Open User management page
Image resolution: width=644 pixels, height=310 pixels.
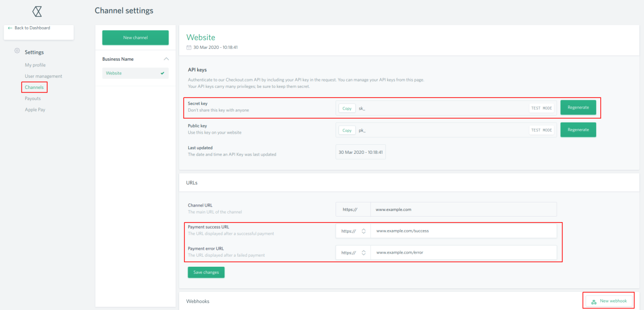point(43,76)
